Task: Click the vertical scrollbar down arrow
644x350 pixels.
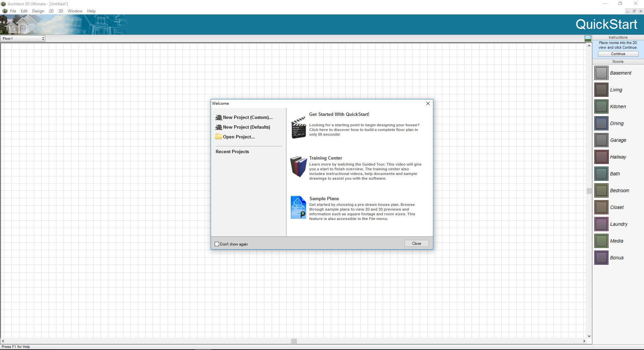Action: coord(589,336)
